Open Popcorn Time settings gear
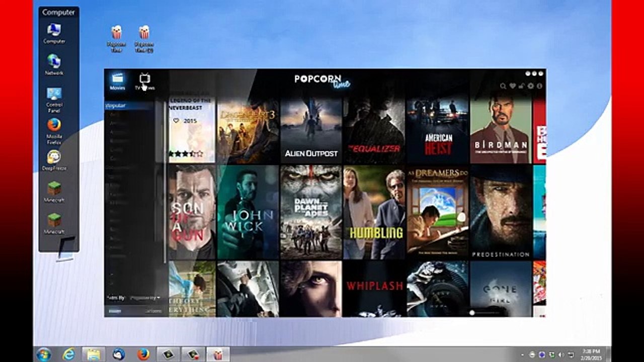 [530, 86]
